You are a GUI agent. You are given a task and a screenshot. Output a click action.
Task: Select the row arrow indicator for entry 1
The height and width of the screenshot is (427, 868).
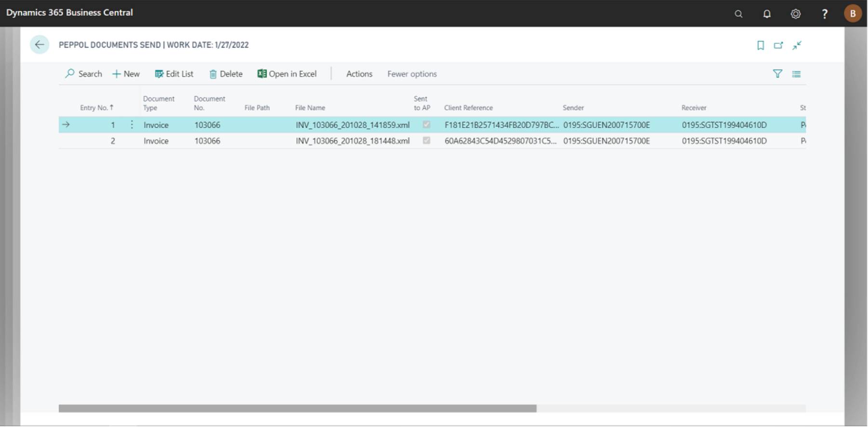pos(66,125)
